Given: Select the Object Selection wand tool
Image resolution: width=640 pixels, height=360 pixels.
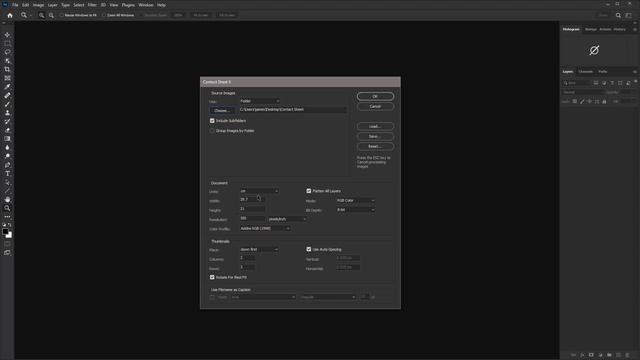Looking at the screenshot, I should pyautogui.click(x=7, y=60).
